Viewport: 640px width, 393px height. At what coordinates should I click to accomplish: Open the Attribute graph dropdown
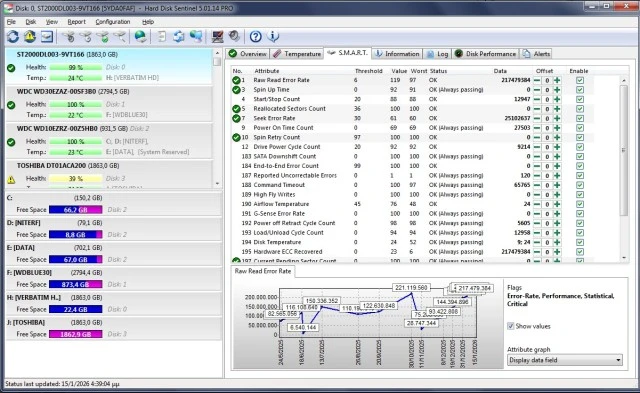tap(565, 360)
